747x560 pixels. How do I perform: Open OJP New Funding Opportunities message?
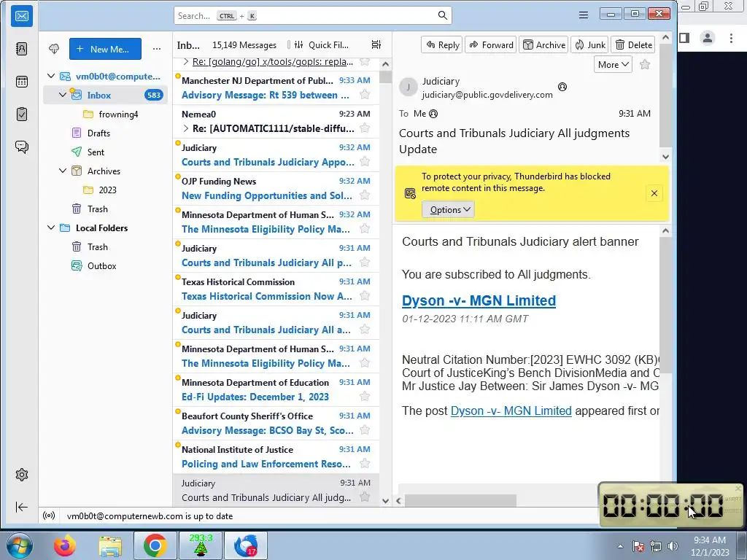tap(276, 188)
